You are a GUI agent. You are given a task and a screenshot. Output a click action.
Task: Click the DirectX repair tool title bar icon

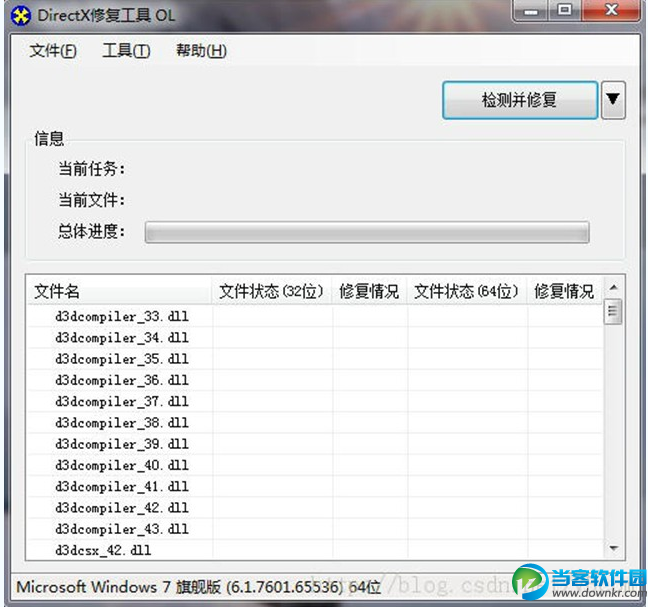click(21, 16)
